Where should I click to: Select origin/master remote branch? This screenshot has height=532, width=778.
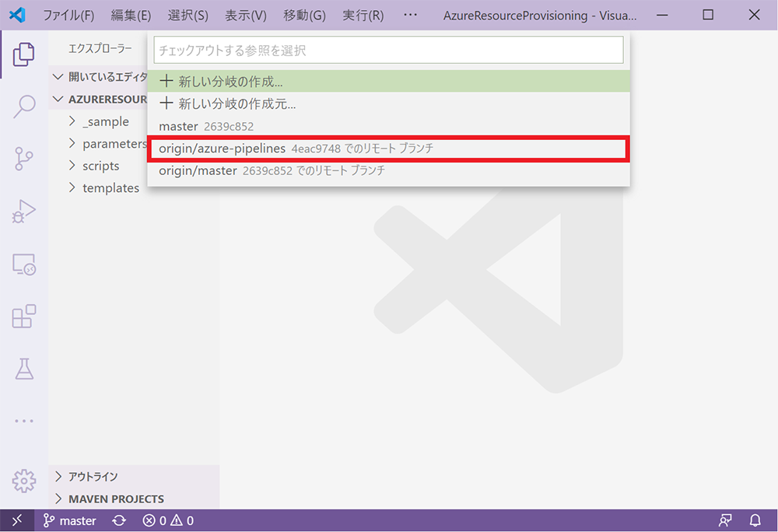coord(388,170)
